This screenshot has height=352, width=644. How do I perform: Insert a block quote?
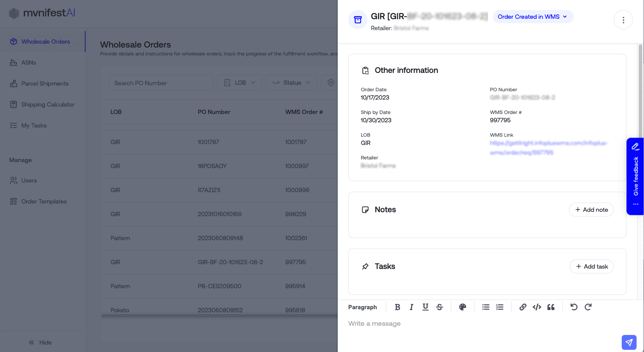pos(551,307)
